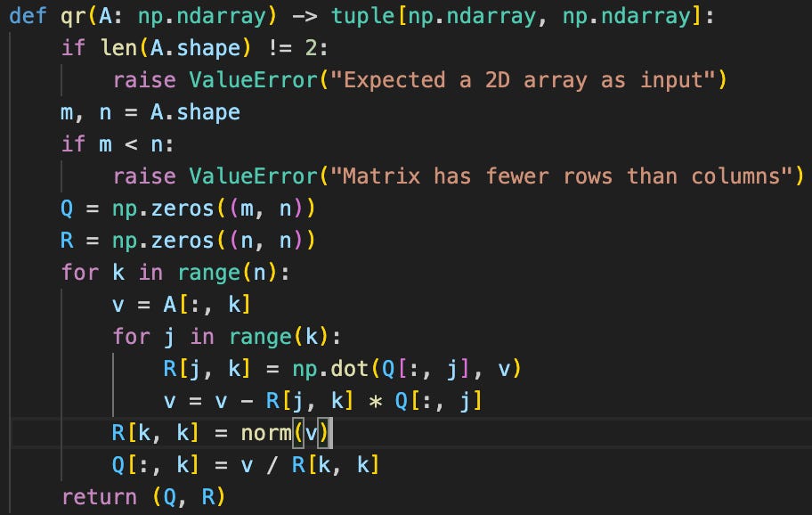The image size is (812, 515).
Task: Click 'Q[:, k]' in the division line
Action: pyautogui.click(x=155, y=465)
